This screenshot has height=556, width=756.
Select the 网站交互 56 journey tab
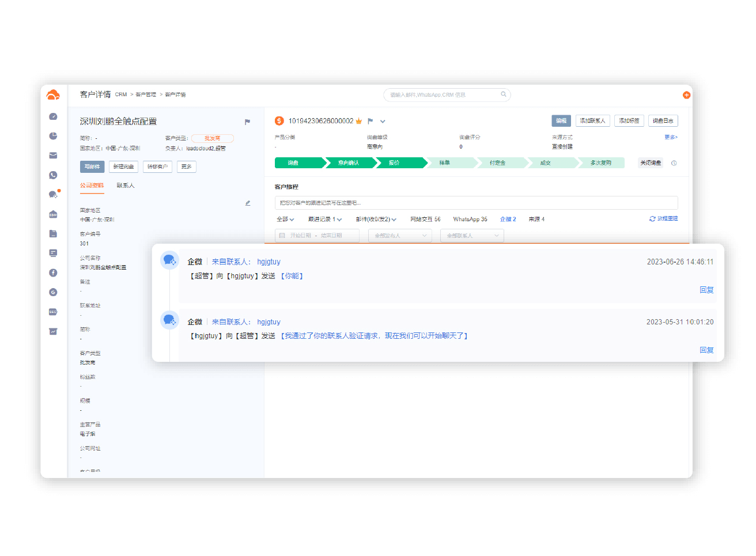click(425, 220)
